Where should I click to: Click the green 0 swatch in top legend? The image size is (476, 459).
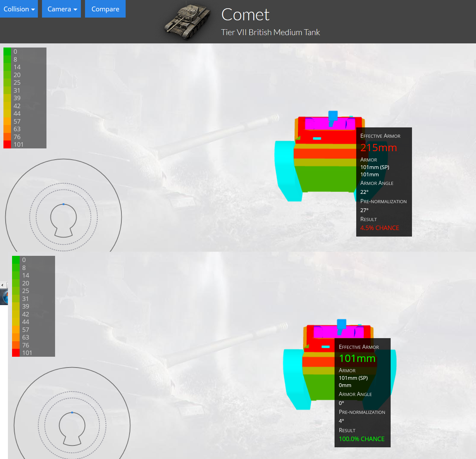click(7, 52)
